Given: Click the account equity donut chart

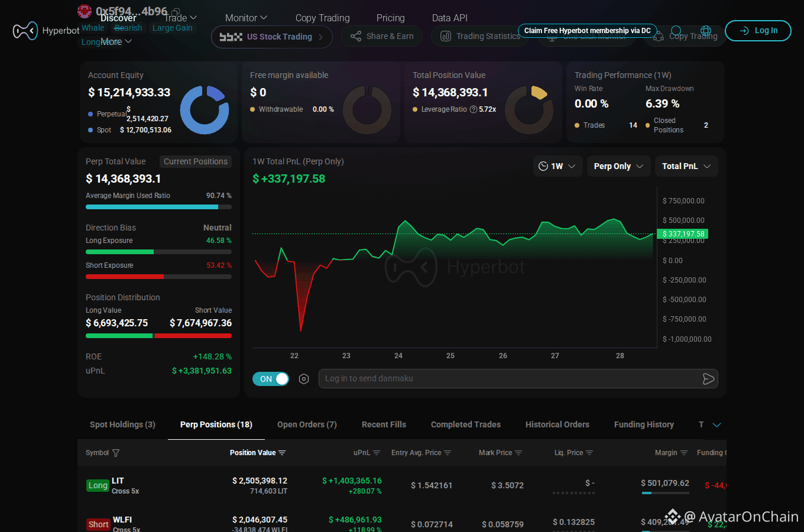Looking at the screenshot, I should point(205,110).
